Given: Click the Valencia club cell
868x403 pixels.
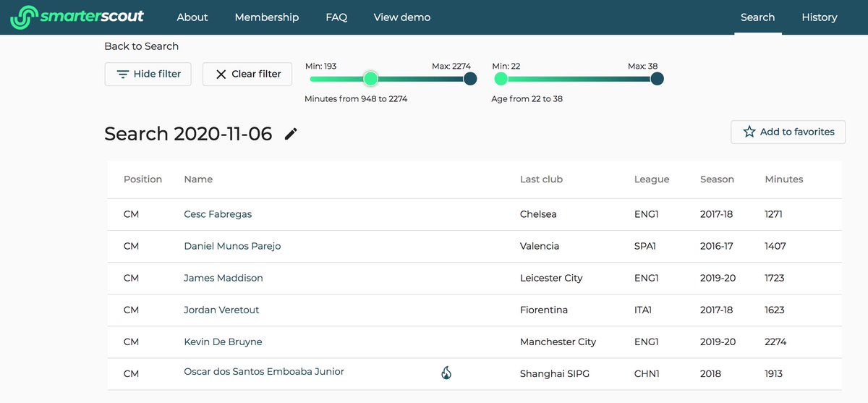Looking at the screenshot, I should pos(540,246).
